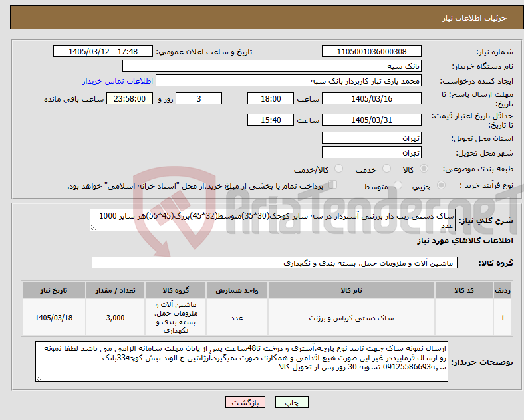Image resolution: width=524 pixels, height=420 pixels.
Task: Click the resize handle of description textarea
Action: click(93, 228)
